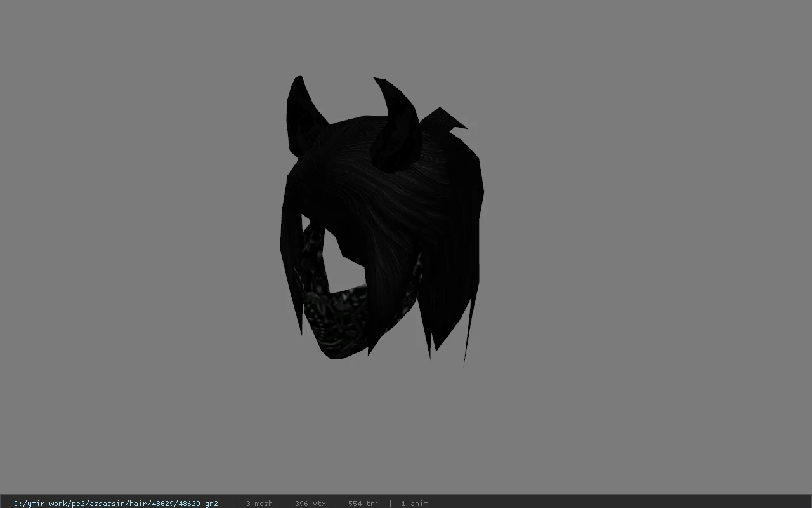The image size is (812, 508).
Task: Click the 48629.gr2 file path in status bar
Action: pyautogui.click(x=116, y=503)
